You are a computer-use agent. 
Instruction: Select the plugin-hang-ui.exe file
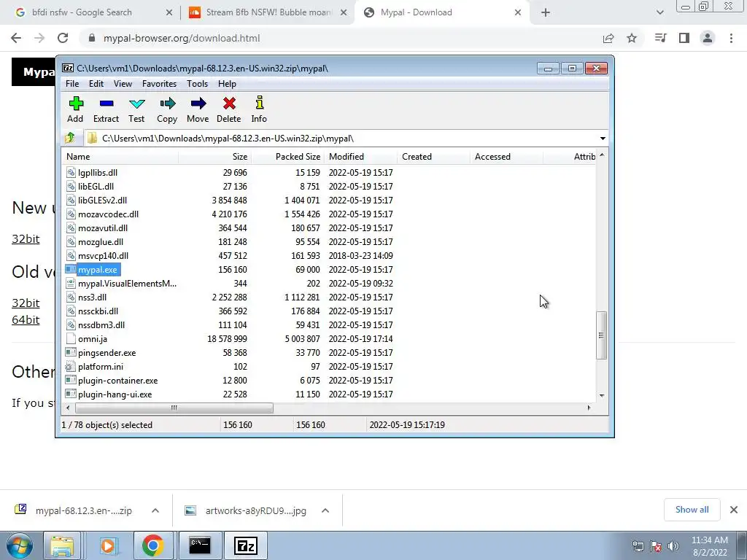pos(115,394)
